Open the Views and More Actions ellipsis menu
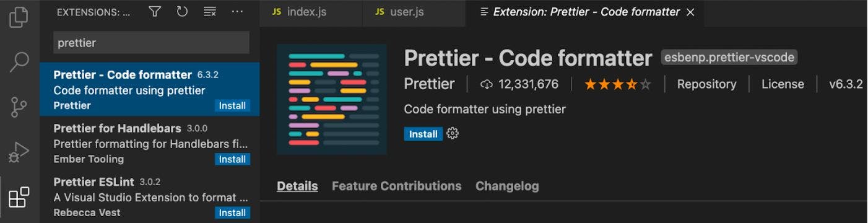This screenshot has width=868, height=223. [x=237, y=12]
